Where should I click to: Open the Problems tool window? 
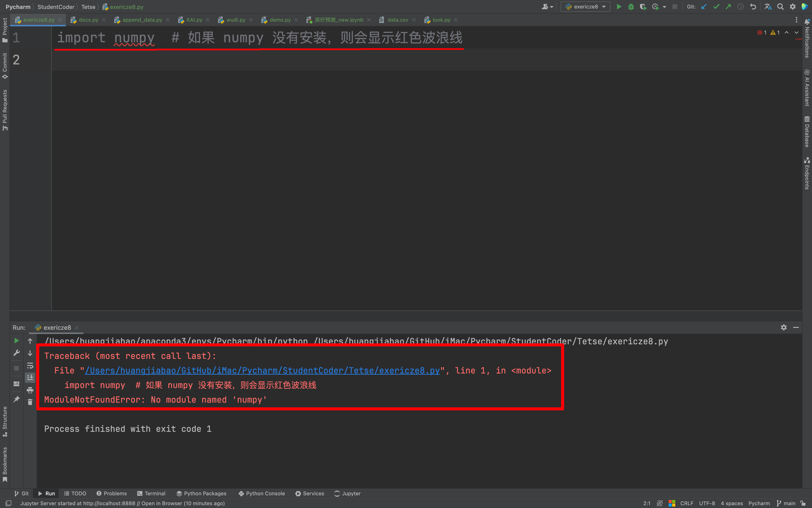(x=111, y=493)
